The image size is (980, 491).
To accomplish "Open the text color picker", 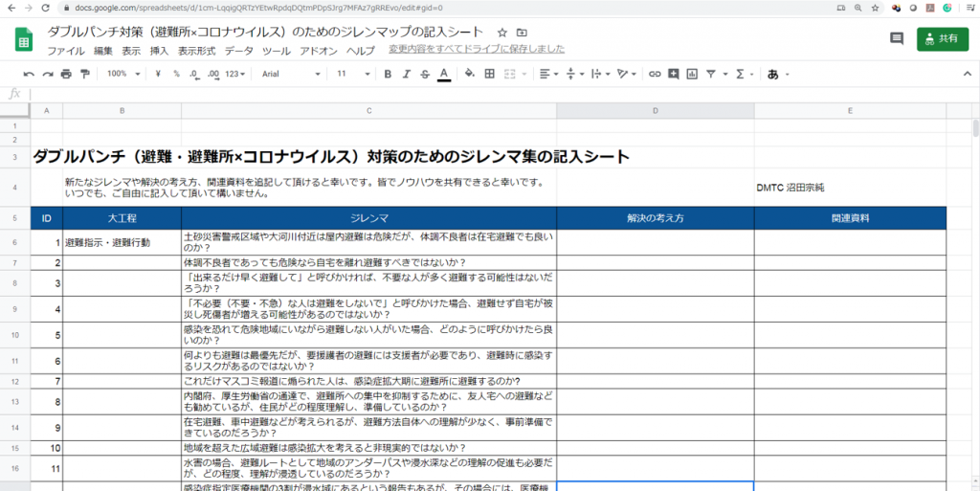I will [x=443, y=74].
